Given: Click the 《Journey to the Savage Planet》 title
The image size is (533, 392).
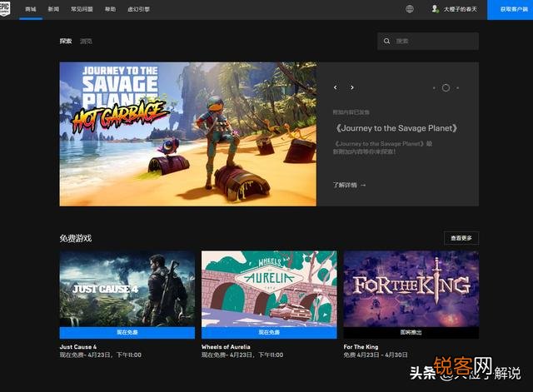Looking at the screenshot, I should coord(396,128).
